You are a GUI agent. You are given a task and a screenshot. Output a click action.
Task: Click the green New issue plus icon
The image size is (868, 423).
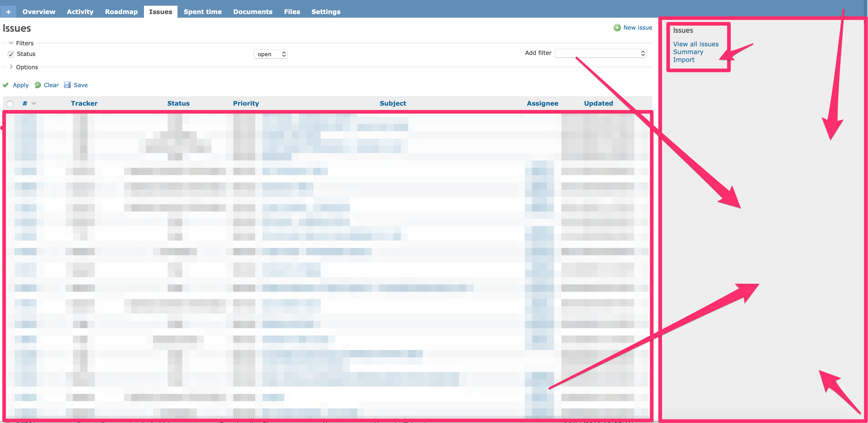click(617, 28)
